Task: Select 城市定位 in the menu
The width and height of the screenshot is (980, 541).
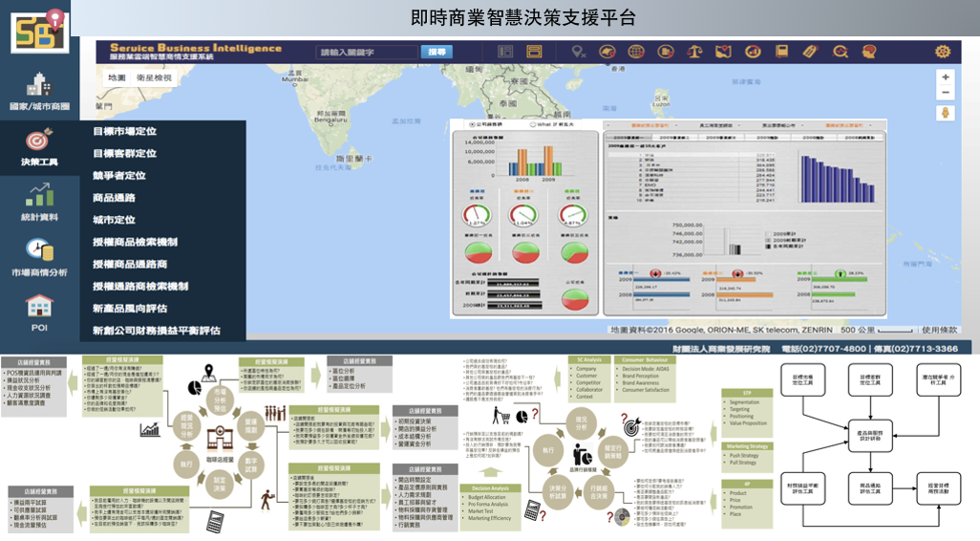Action: tap(114, 220)
